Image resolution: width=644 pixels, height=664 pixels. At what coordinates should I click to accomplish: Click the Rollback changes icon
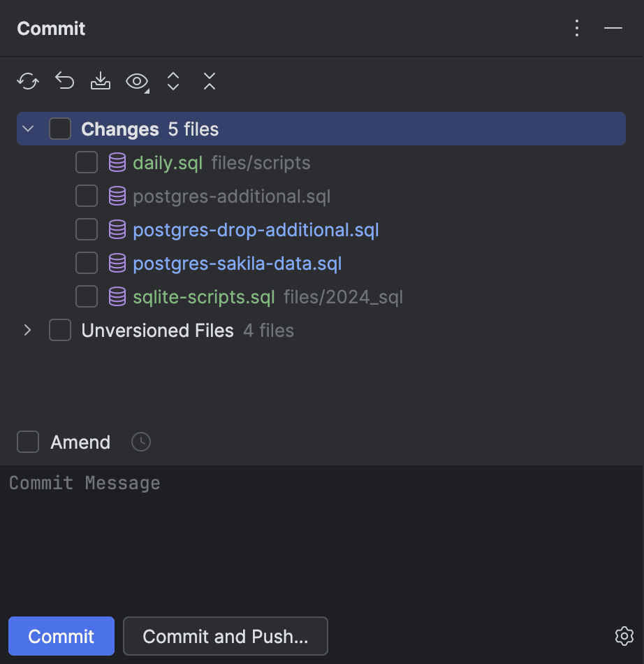64,81
